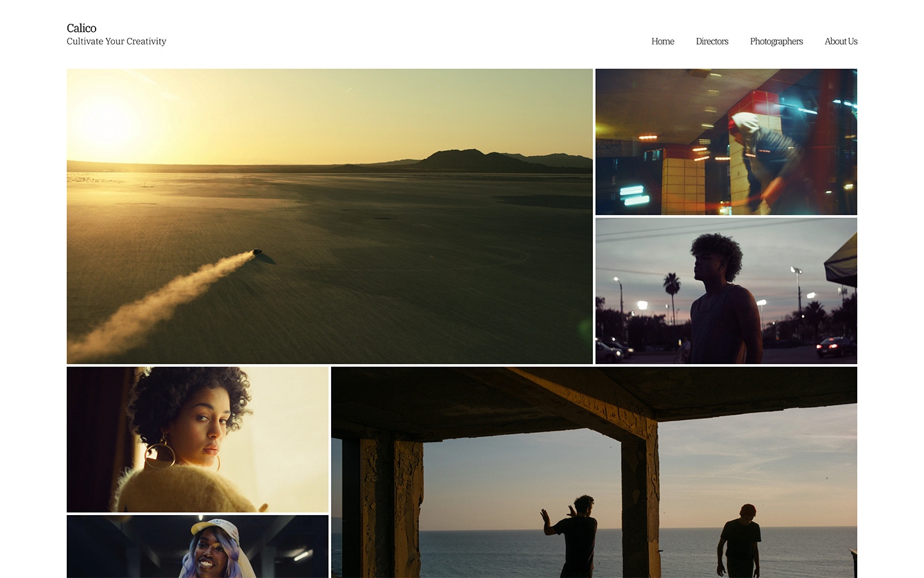The height and width of the screenshot is (578, 924).
Task: Select the woman with hoop earrings portrait
Action: pyautogui.click(x=197, y=439)
